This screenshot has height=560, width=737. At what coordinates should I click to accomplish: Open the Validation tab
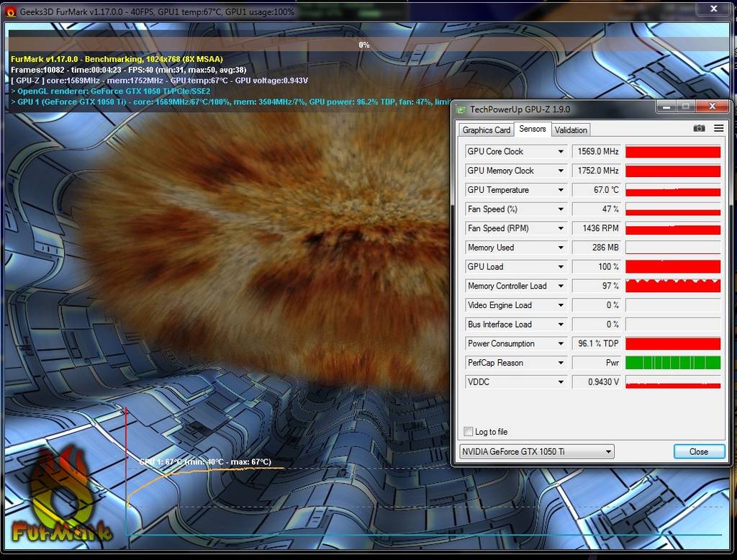point(571,130)
